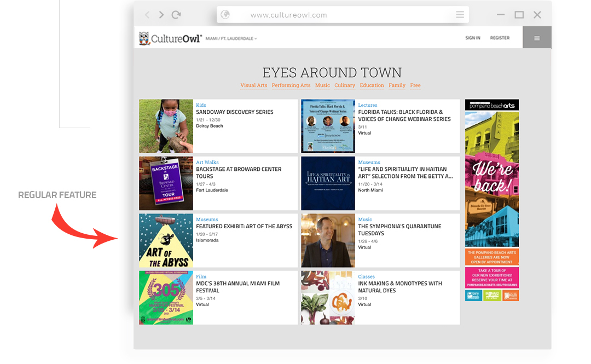Open Life and Spirituality in Haitian Art title
The height and width of the screenshot is (364, 591).
tap(405, 173)
